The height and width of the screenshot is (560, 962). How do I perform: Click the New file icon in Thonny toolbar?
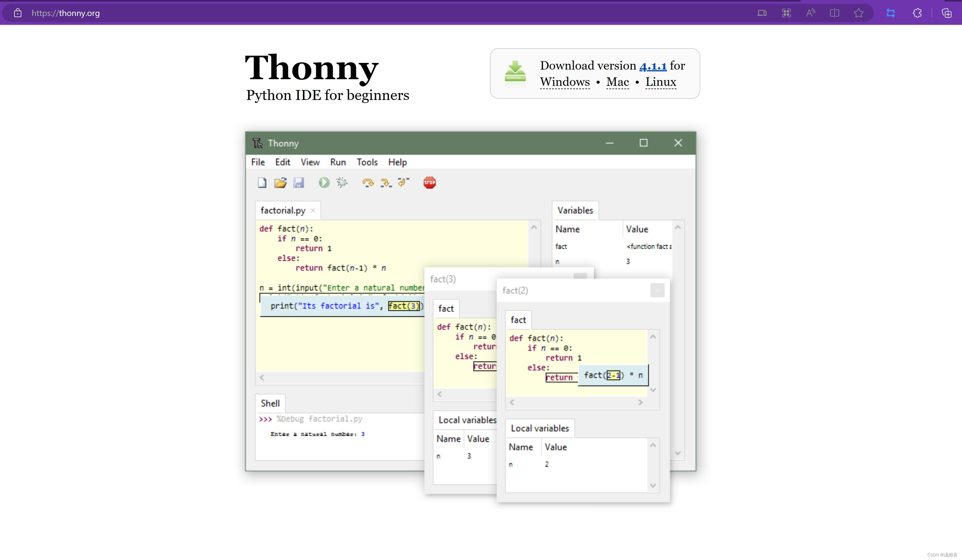tap(262, 183)
